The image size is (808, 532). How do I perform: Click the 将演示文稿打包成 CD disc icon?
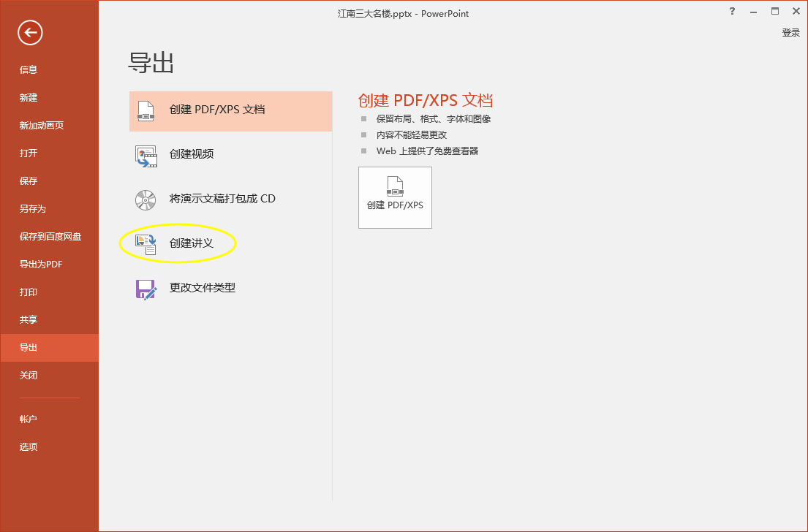146,199
